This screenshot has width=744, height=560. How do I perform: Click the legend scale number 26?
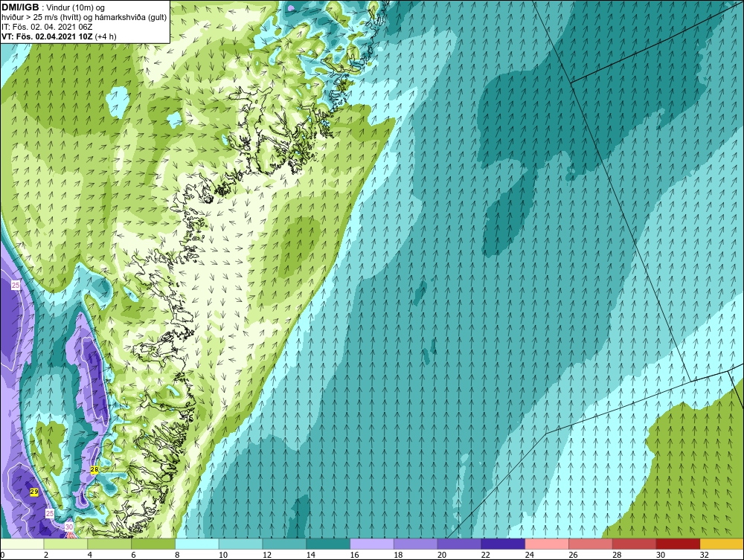tap(573, 555)
